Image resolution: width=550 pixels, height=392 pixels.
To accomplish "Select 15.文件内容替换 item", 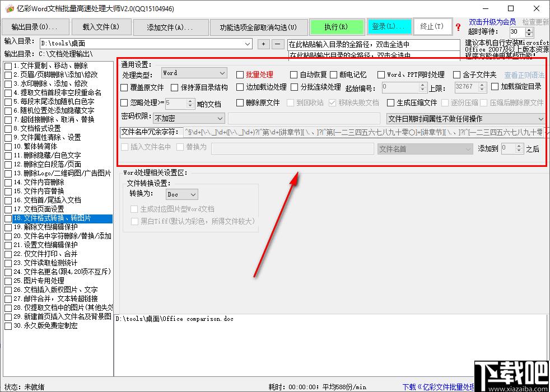I will (x=39, y=191).
